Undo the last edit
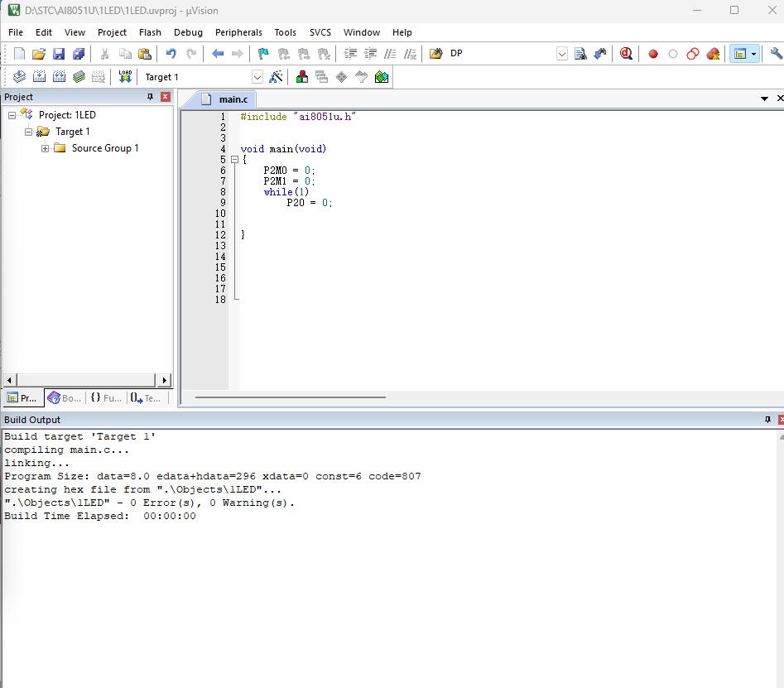The height and width of the screenshot is (688, 784). click(171, 54)
